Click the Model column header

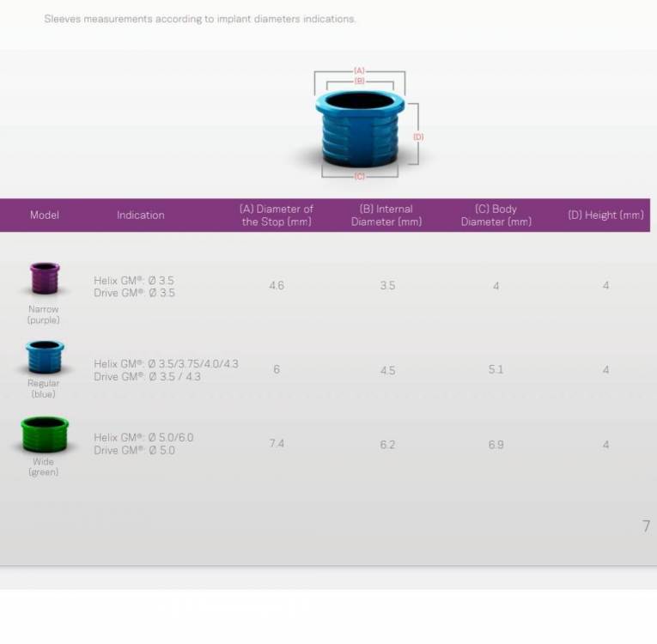pyautogui.click(x=45, y=215)
